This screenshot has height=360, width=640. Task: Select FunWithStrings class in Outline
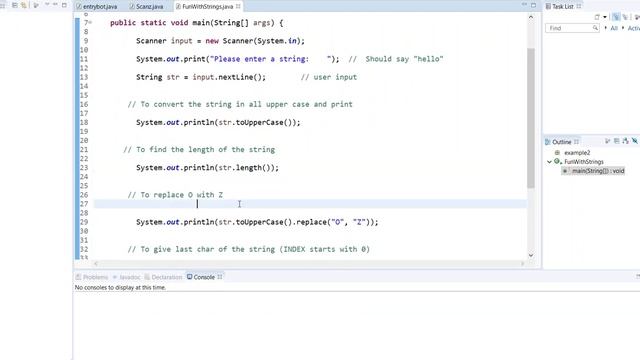click(584, 162)
